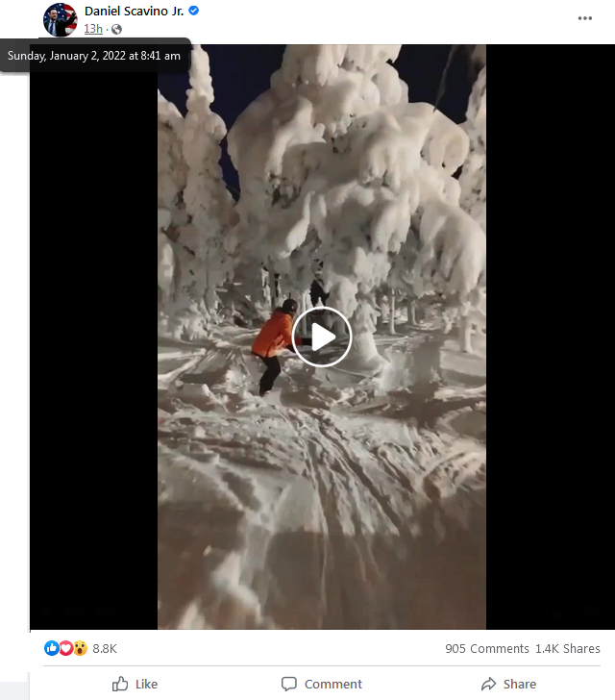Screen dimensions: 615x700
Task: Click the 13h timestamp link
Action: (x=93, y=29)
